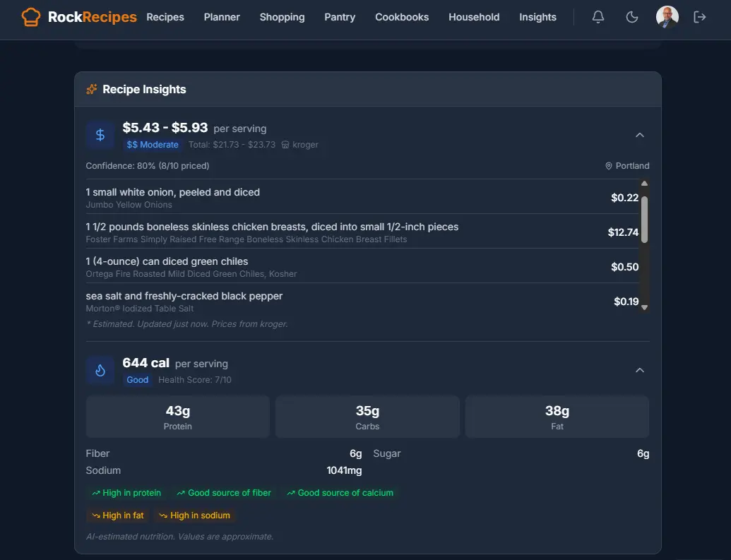The width and height of the screenshot is (731, 560).
Task: Click the High in sodium tag
Action: click(194, 516)
